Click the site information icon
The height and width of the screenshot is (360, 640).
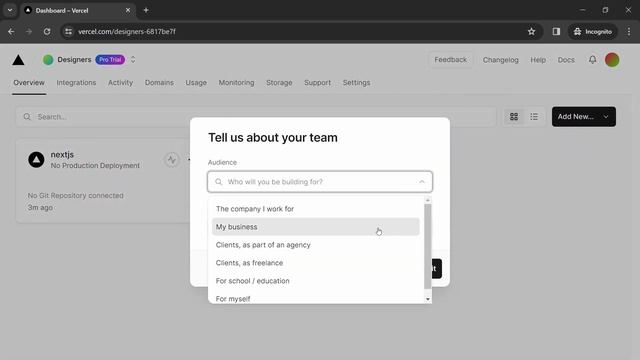(x=68, y=31)
